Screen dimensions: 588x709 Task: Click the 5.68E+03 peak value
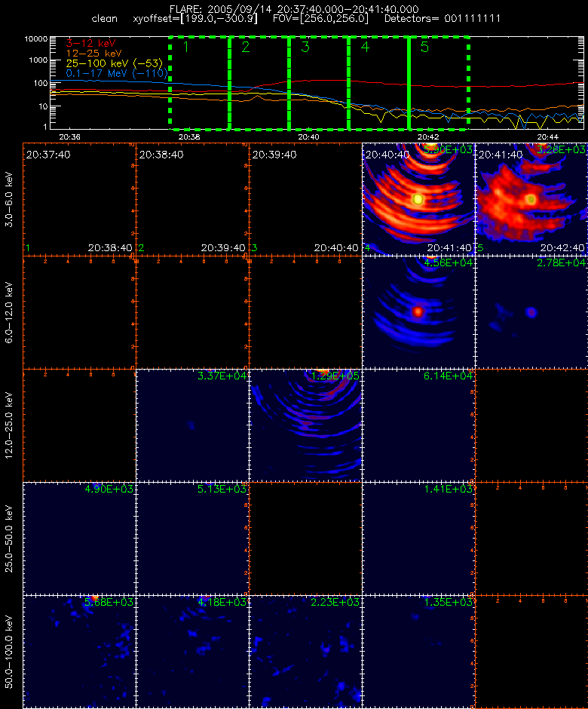coord(109,602)
